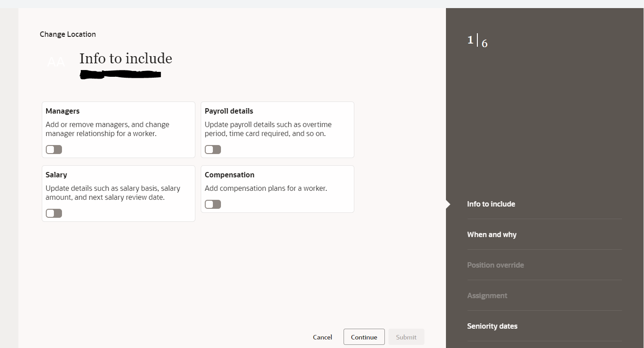The image size is (644, 348).
Task: Open the Seniority dates step
Action: (492, 326)
